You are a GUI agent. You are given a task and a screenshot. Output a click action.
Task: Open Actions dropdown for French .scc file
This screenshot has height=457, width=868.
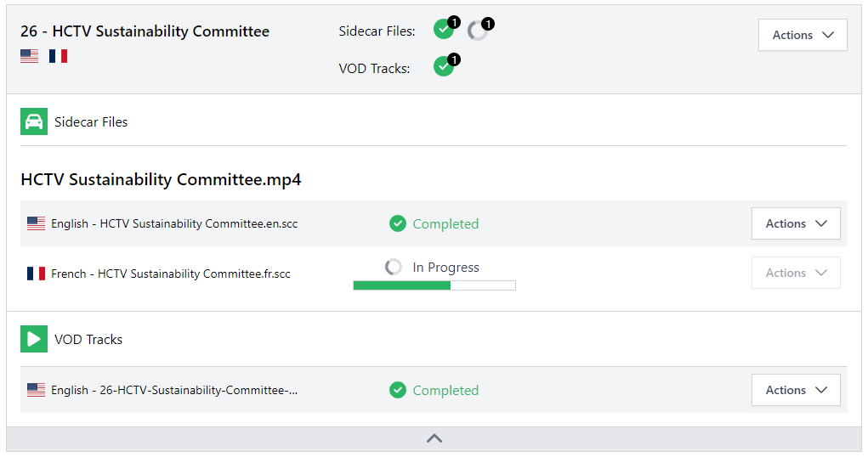click(x=796, y=273)
